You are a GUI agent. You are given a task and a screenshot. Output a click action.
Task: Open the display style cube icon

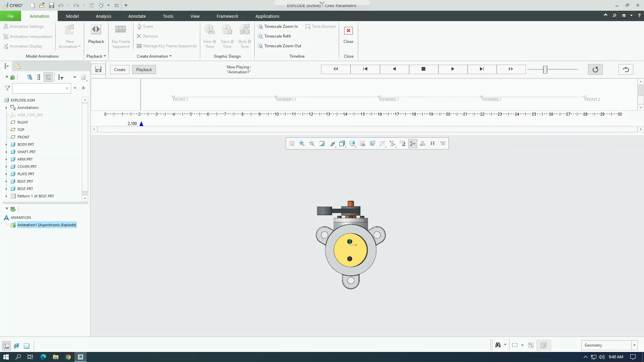pos(342,143)
